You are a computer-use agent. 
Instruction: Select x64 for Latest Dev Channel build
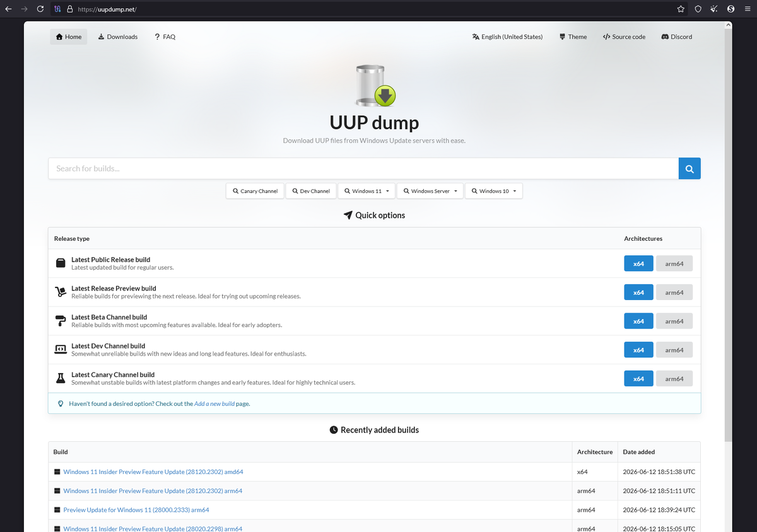coord(639,350)
